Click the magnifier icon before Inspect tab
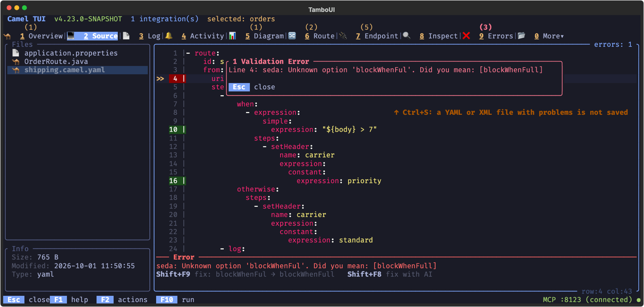Image resolution: width=644 pixels, height=307 pixels. click(x=407, y=36)
